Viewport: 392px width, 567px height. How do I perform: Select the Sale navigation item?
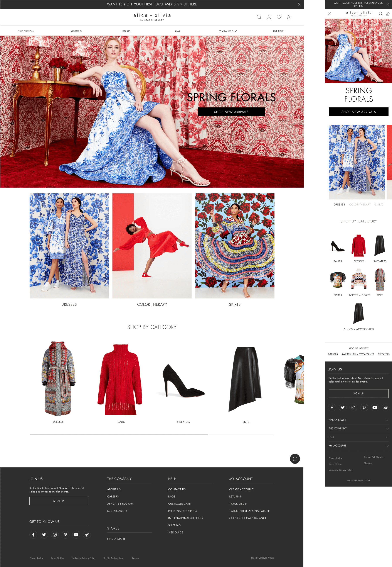[177, 31]
